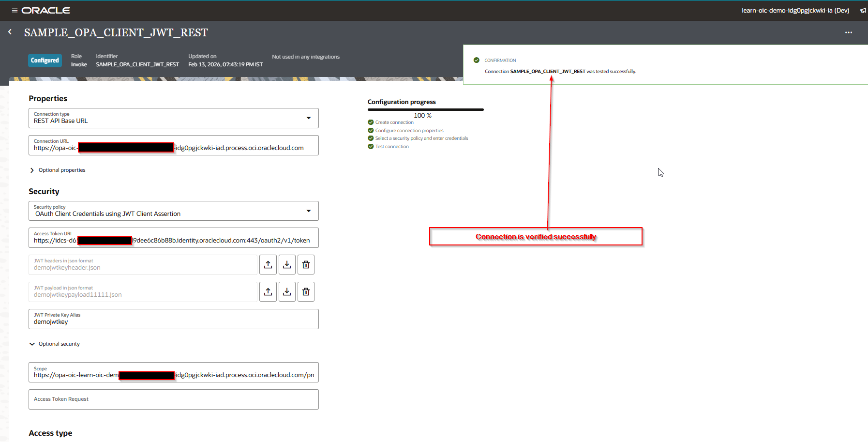Screen dimensions: 868x442
Task: Open the three-dot actions menu
Action: pyautogui.click(x=848, y=32)
